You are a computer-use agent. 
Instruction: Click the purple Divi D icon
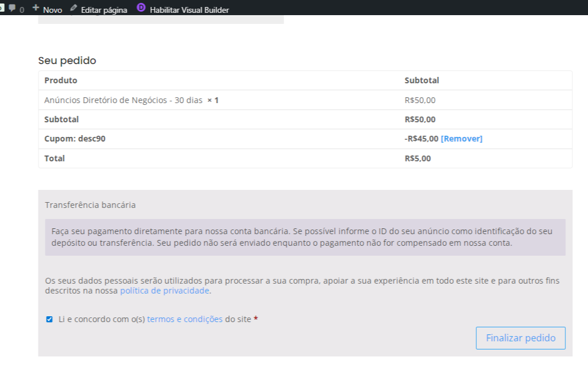[141, 8]
